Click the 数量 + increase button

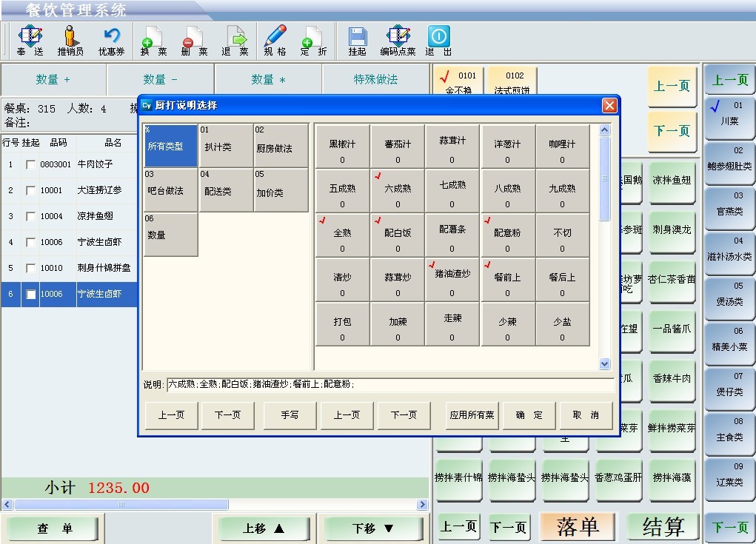click(53, 79)
